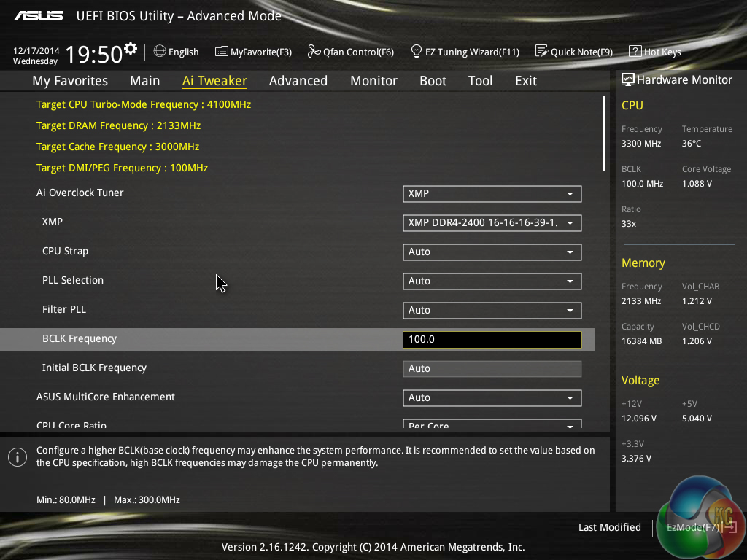
Task: Select the Ai Overclock Tuner label
Action: coord(80,192)
